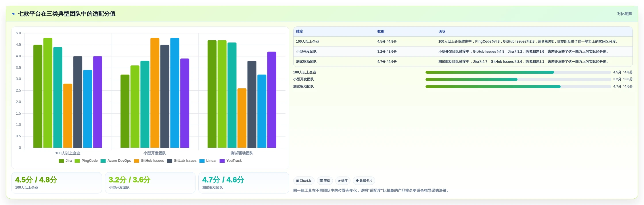
Task: Click the purple YouTrack bar in 测试驱动团队
Action: (x=272, y=100)
